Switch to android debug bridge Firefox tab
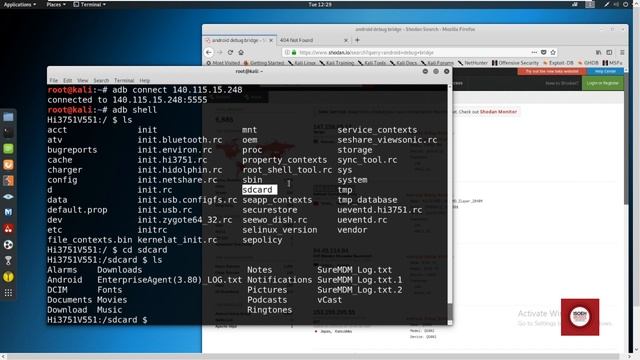This screenshot has height=360, width=640. (239, 40)
